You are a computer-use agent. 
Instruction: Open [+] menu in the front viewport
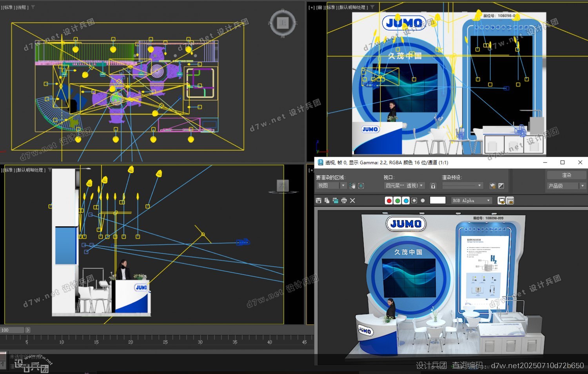coord(312,7)
